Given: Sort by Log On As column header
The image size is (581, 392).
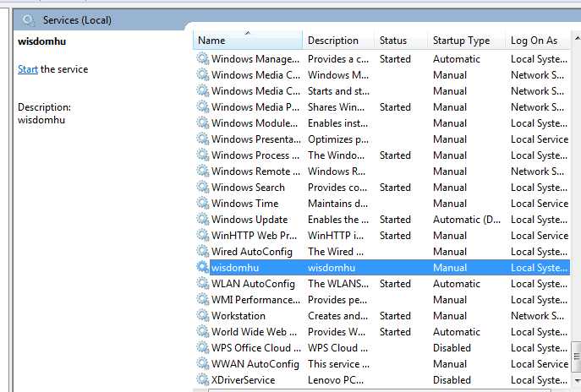Looking at the screenshot, I should pos(537,40).
